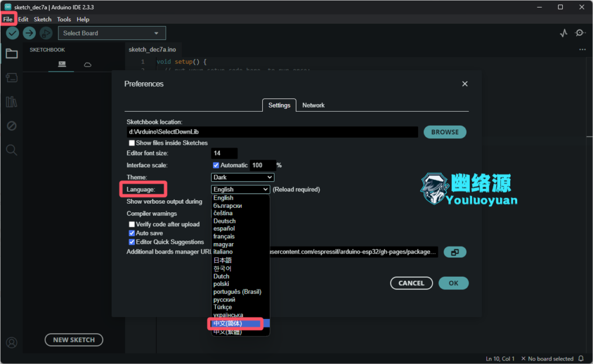
Task: Enable Verify code after upload
Action: tap(131, 225)
